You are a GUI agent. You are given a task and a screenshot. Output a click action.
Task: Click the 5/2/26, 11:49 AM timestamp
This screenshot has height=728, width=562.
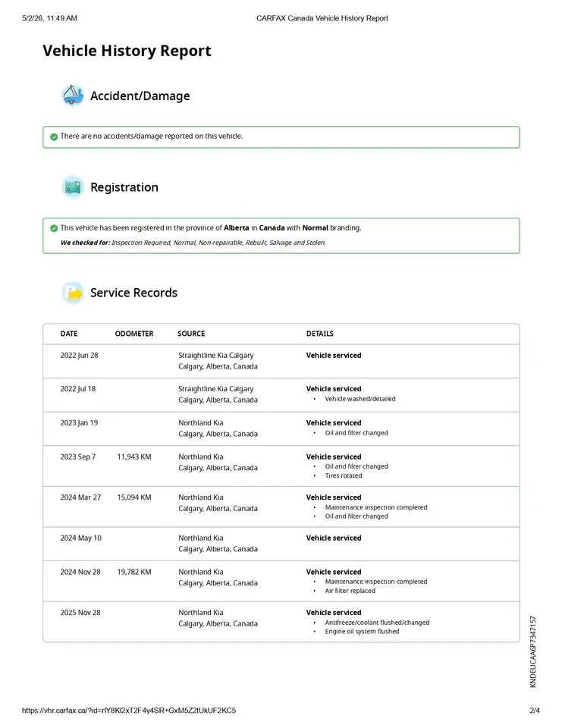point(49,18)
